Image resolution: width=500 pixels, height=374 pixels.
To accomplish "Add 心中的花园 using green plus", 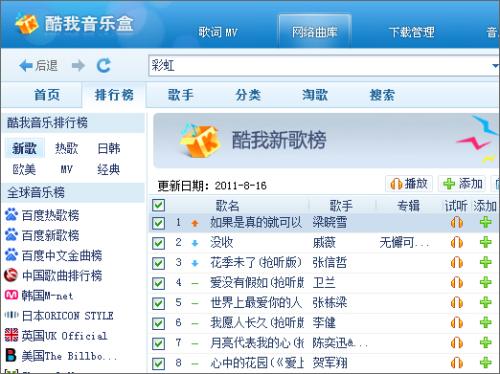I will 486,362.
